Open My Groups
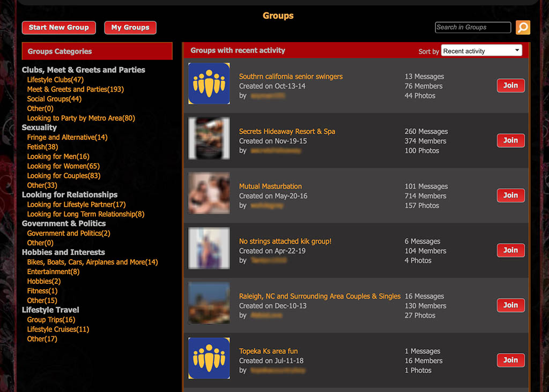Image resolution: width=549 pixels, height=392 pixels. pos(130,27)
